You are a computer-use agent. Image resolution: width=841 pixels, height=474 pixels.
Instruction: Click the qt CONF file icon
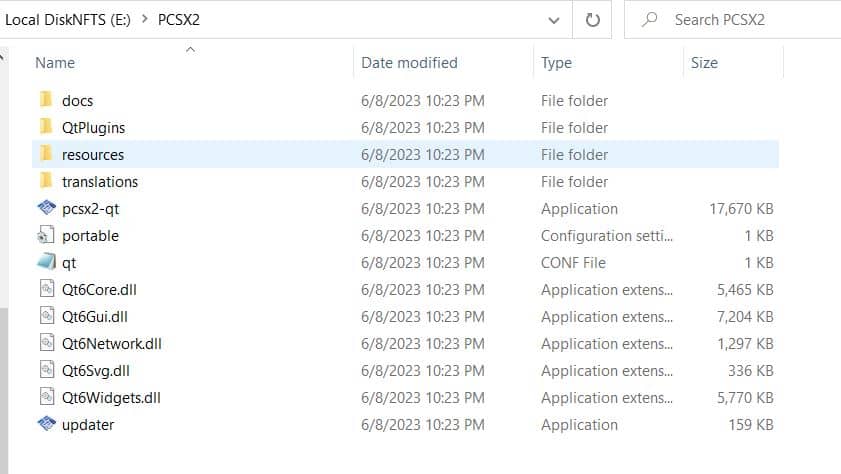pos(47,262)
